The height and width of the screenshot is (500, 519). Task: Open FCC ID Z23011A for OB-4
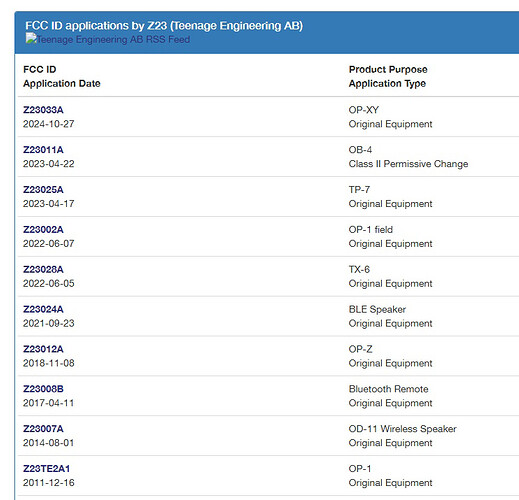click(43, 150)
